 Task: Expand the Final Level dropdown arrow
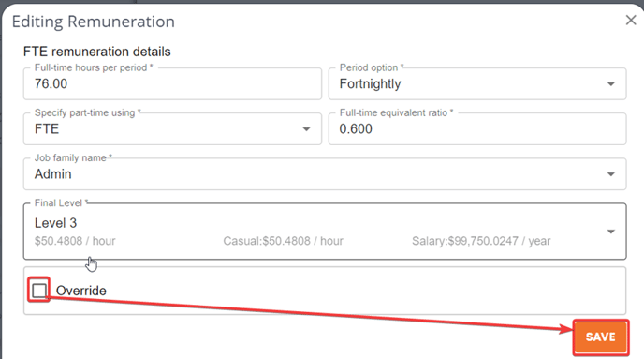[x=610, y=232]
